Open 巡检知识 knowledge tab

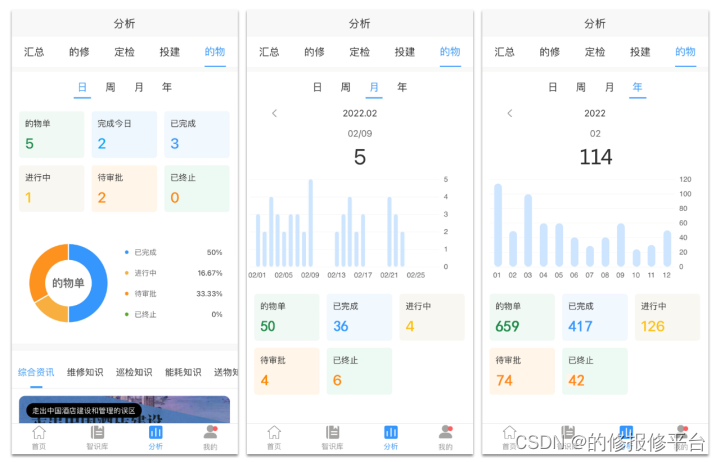click(134, 372)
